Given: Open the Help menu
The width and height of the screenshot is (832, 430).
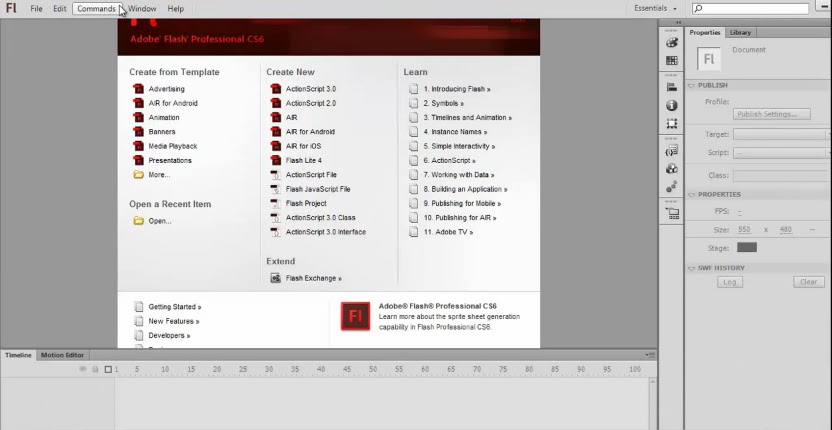Looking at the screenshot, I should click(x=176, y=8).
